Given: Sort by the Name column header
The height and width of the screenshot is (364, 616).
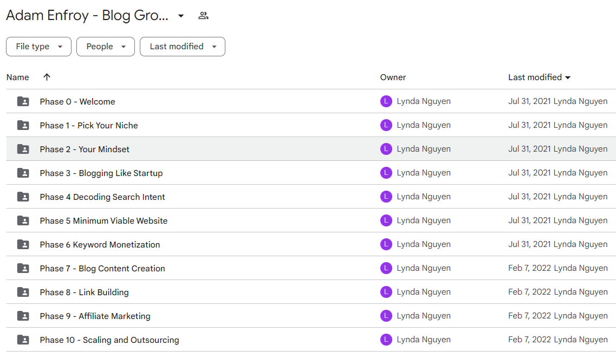Looking at the screenshot, I should [18, 77].
